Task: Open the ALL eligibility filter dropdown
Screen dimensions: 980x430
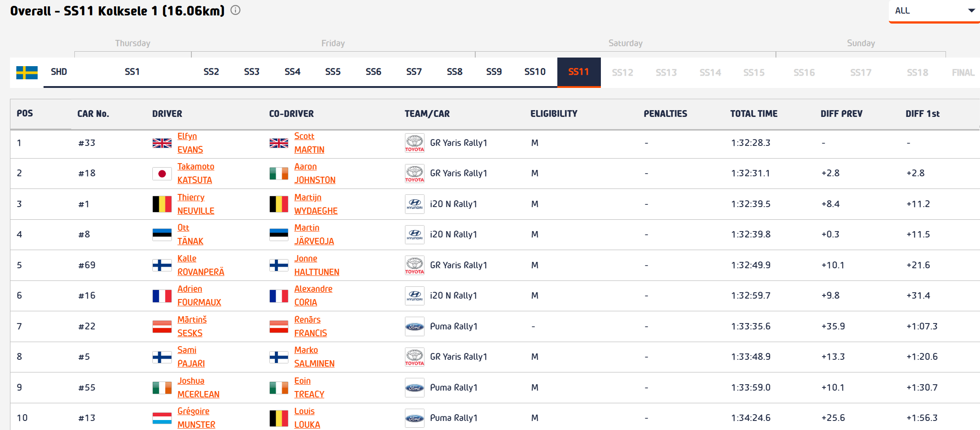Action: coord(934,11)
